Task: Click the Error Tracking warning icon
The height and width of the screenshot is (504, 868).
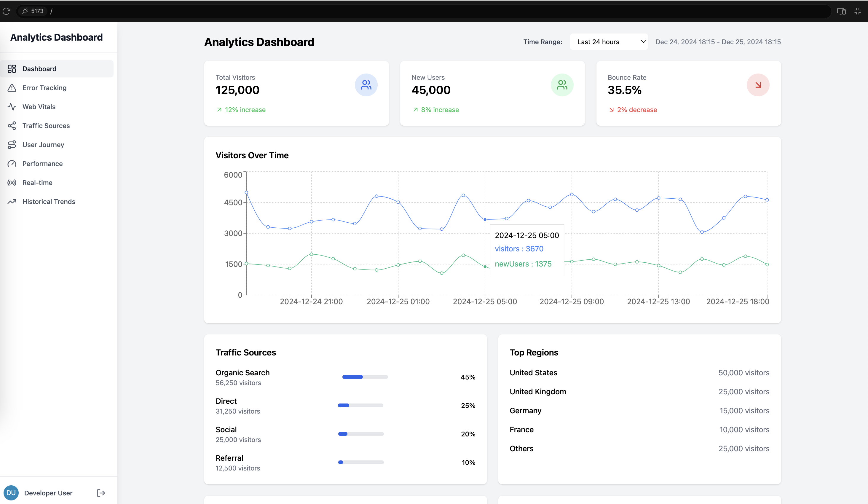Action: click(x=12, y=87)
